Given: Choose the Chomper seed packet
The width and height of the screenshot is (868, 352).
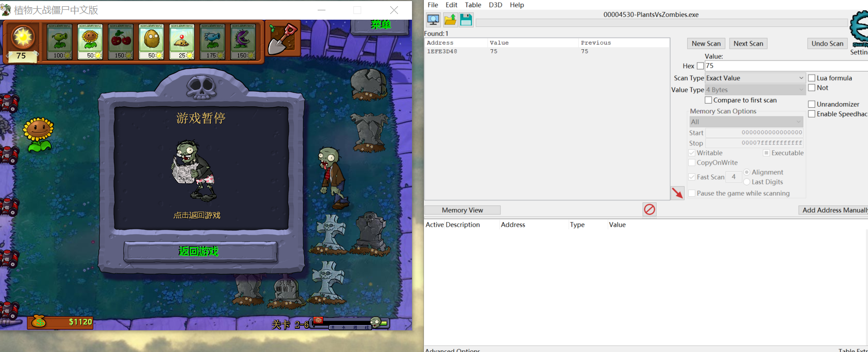Looking at the screenshot, I should pyautogui.click(x=243, y=41).
